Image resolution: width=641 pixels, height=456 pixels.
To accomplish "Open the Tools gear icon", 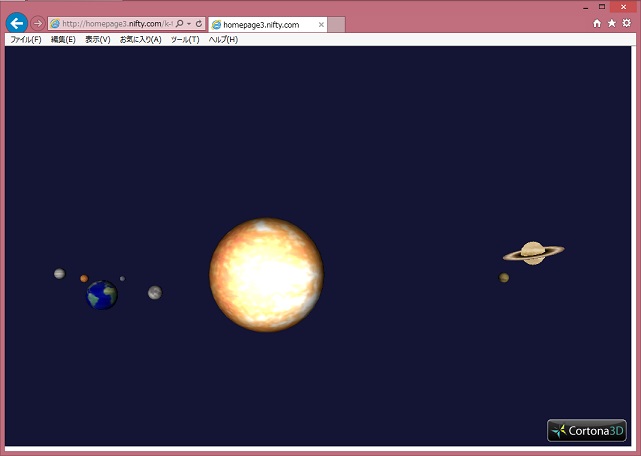I will [627, 23].
